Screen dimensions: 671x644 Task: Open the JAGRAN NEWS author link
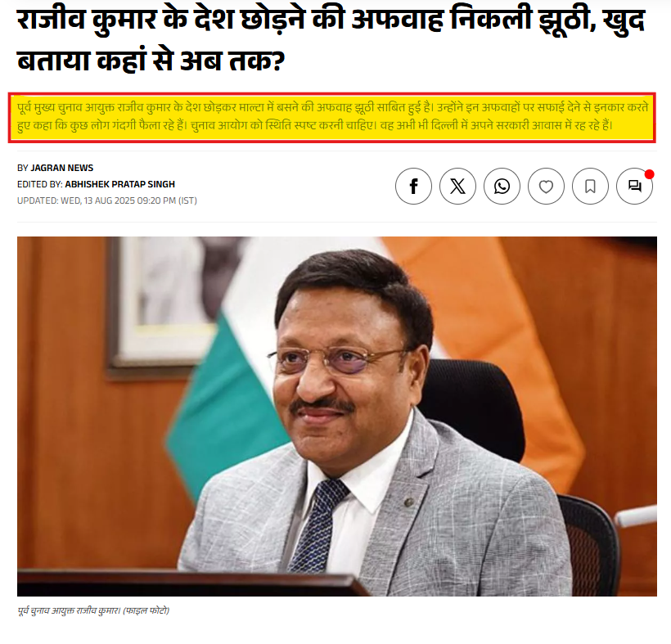tap(61, 168)
